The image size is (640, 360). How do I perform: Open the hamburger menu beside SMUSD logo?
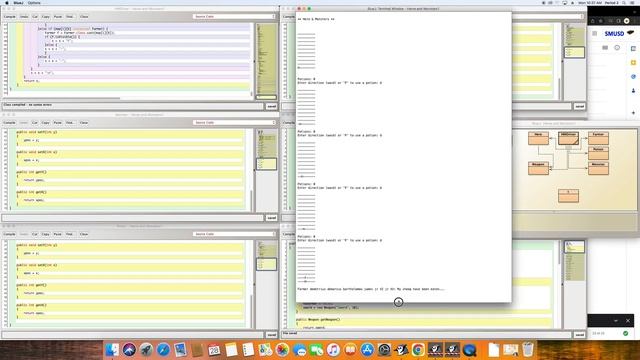[595, 33]
